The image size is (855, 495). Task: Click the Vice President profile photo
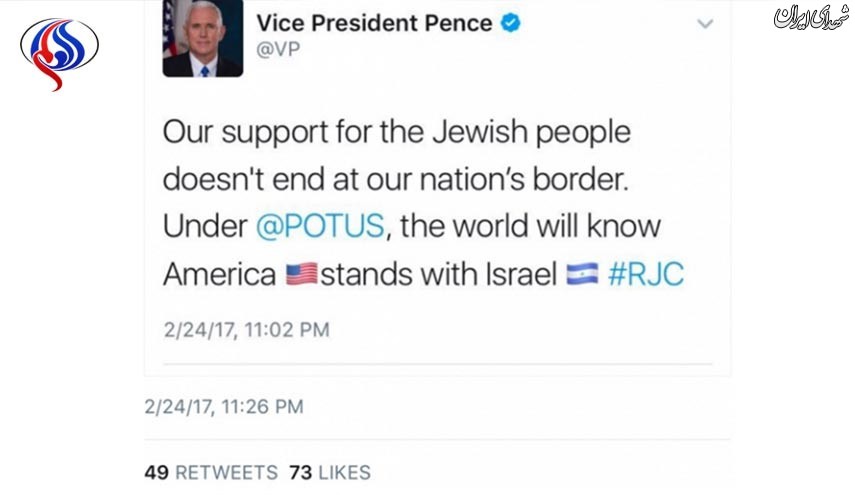click(x=202, y=38)
